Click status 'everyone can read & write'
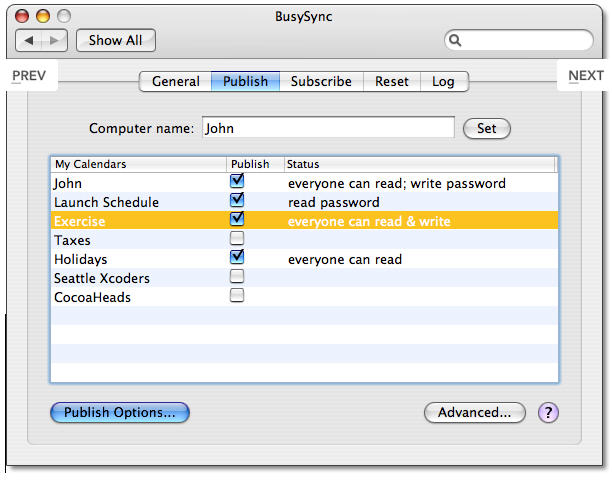The height and width of the screenshot is (480, 612). click(369, 222)
